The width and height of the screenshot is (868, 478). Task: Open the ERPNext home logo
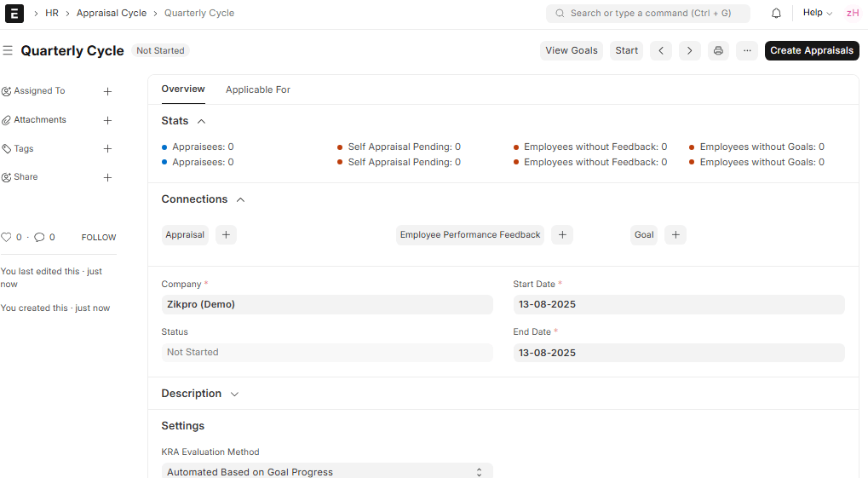point(14,14)
